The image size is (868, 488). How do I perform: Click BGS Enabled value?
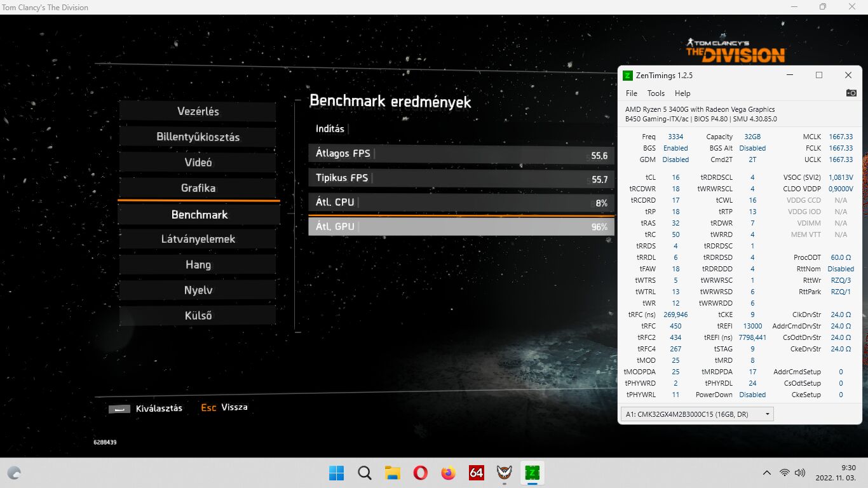click(x=675, y=148)
